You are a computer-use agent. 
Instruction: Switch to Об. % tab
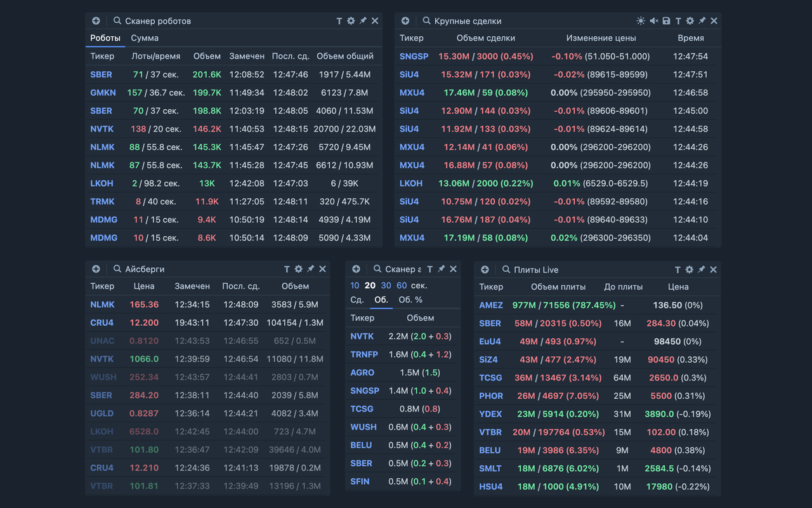(x=410, y=300)
